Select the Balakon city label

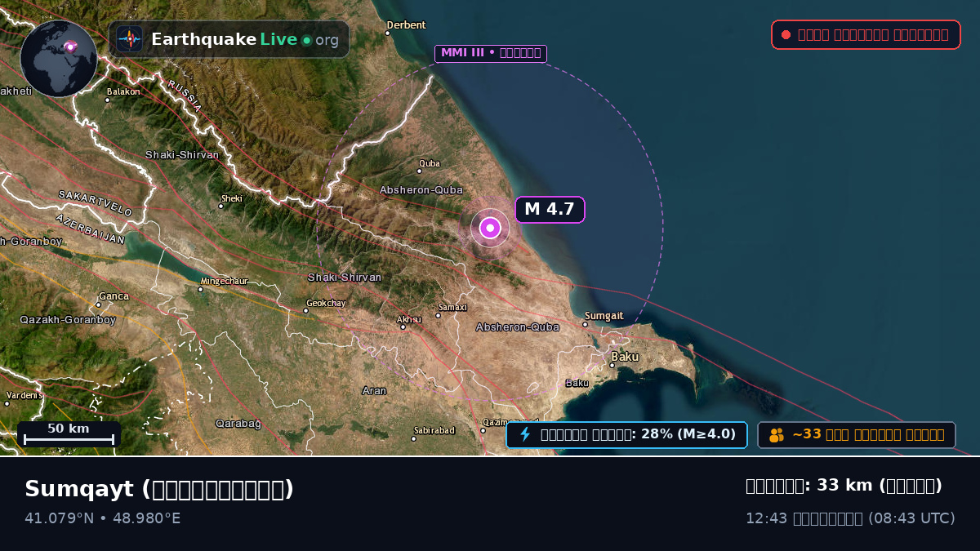[x=123, y=92]
